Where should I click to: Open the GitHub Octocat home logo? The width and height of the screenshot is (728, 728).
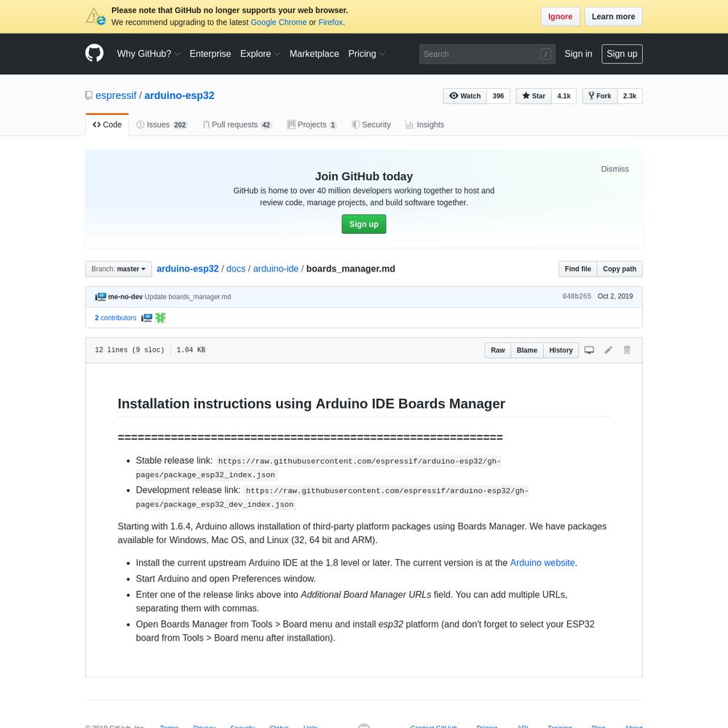pos(94,53)
